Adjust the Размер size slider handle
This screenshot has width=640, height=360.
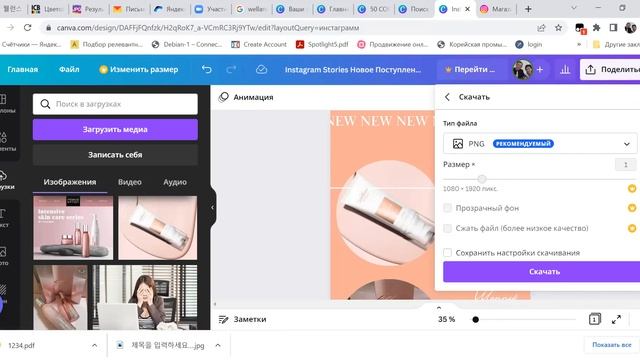pyautogui.click(x=482, y=179)
